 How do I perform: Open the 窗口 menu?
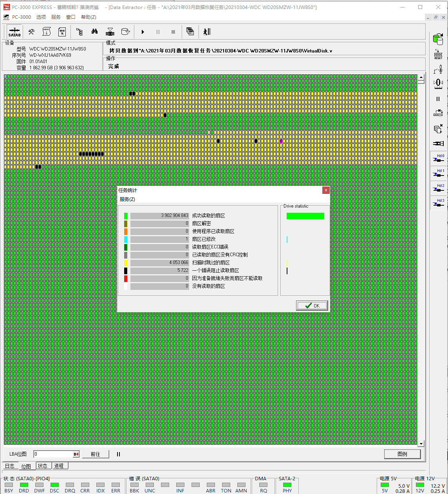(71, 17)
